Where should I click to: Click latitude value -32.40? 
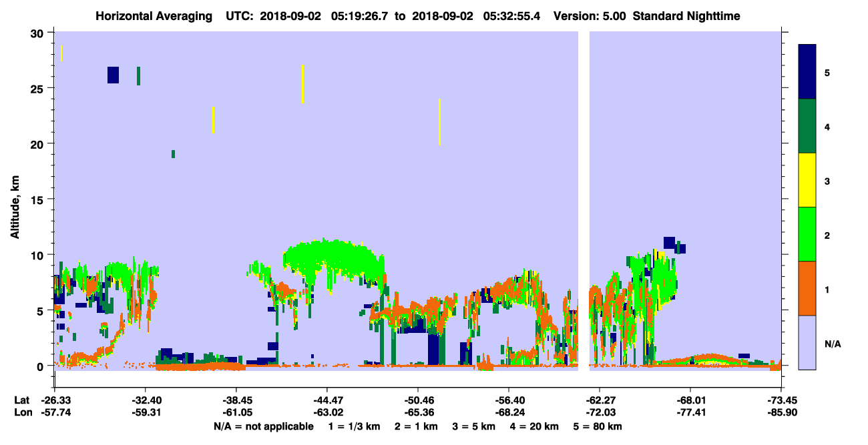[146, 400]
